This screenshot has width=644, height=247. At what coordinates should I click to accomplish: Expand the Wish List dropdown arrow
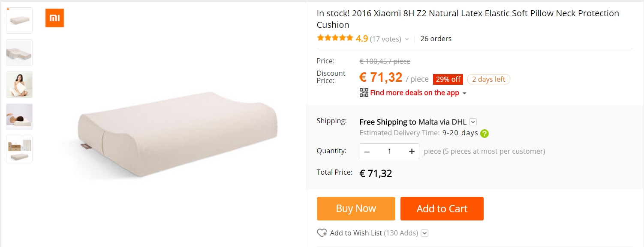[x=424, y=233]
